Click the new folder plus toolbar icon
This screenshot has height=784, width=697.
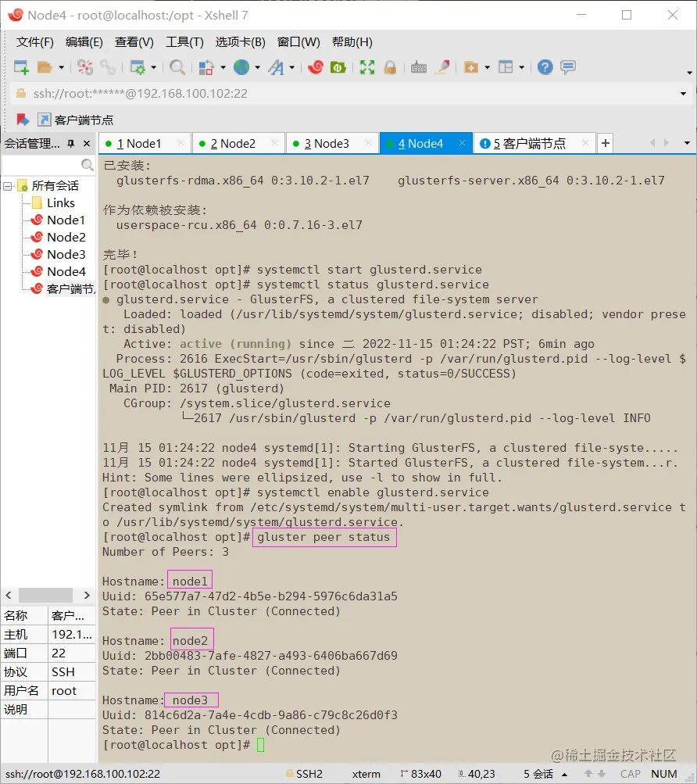(471, 67)
